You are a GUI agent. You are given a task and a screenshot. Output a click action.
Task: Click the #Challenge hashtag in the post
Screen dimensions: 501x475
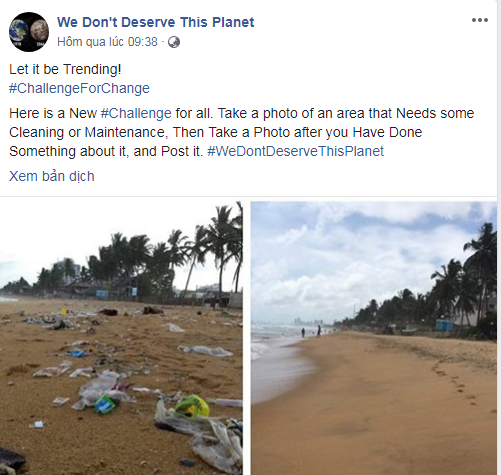click(136, 113)
